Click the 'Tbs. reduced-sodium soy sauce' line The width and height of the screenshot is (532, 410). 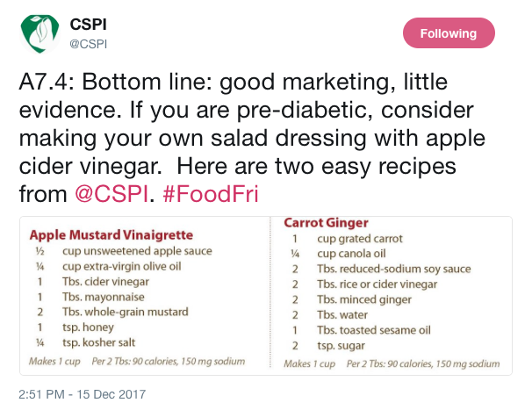(x=394, y=270)
